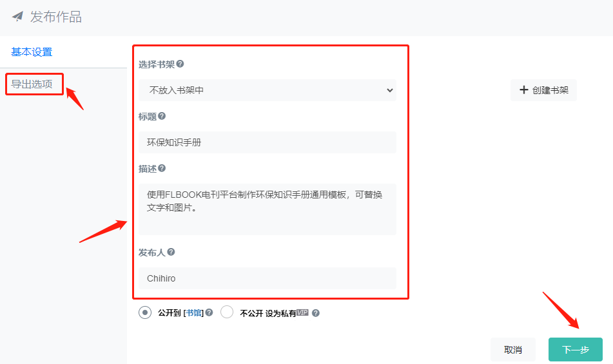Click help icon after 公开到书馆 option
This screenshot has height=364, width=613.
pos(209,312)
